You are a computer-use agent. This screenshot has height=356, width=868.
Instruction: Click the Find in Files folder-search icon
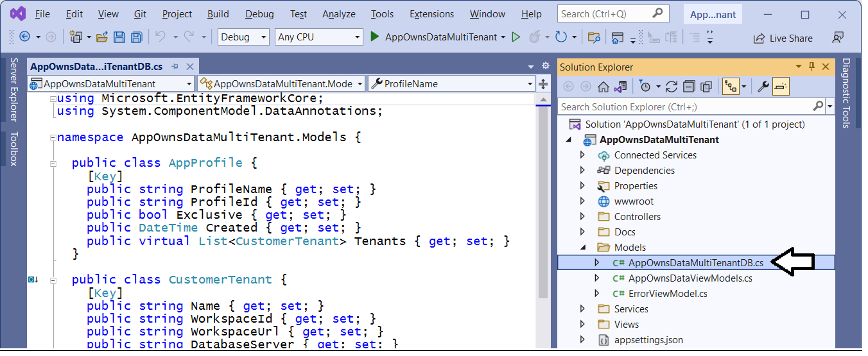(x=594, y=37)
